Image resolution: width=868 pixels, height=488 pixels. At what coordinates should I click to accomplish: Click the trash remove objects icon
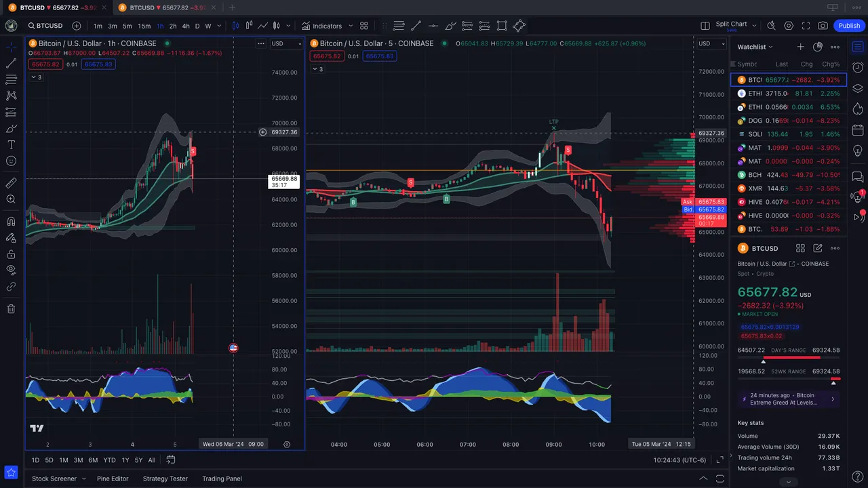click(11, 309)
